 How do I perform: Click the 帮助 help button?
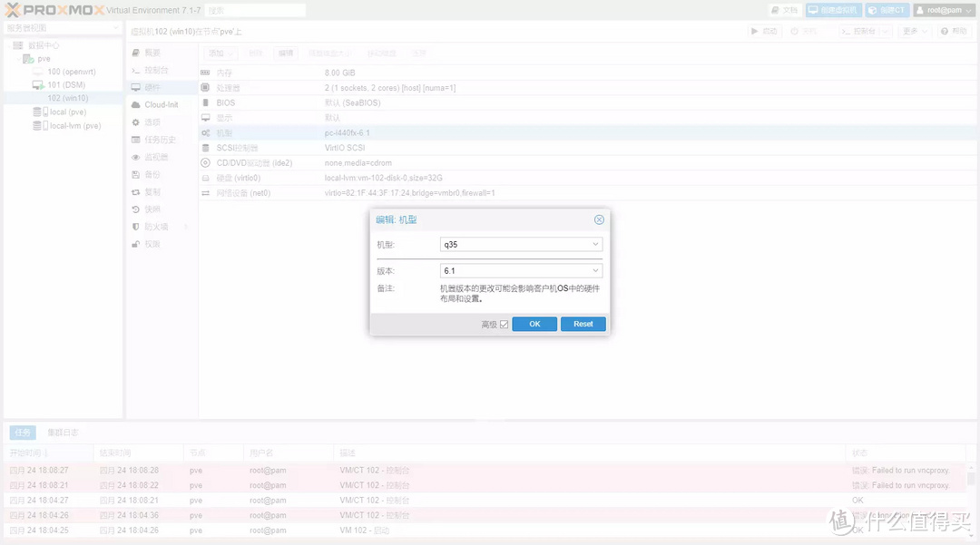(x=954, y=31)
